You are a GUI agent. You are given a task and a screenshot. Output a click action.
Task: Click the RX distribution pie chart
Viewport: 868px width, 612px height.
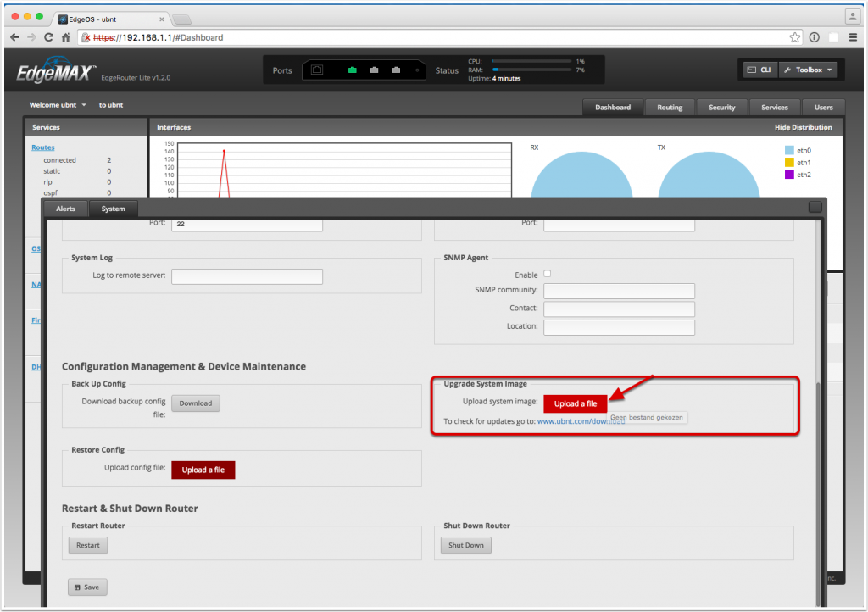coord(581,175)
